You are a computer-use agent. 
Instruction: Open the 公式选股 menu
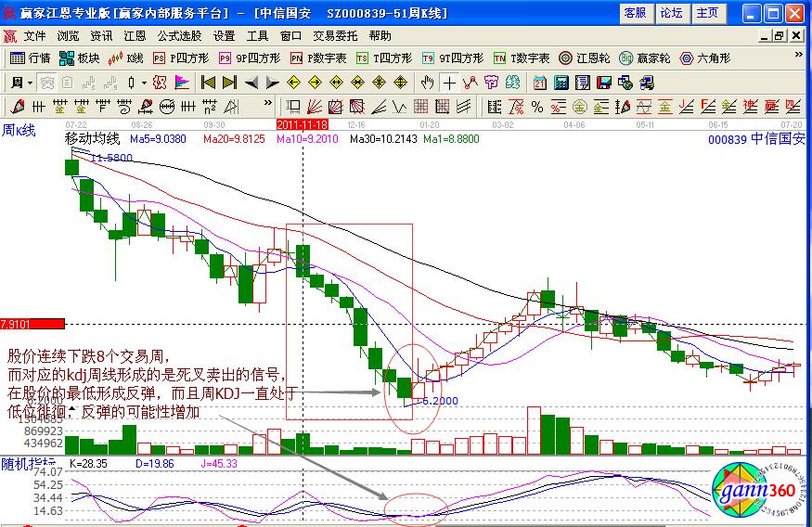coord(179,36)
